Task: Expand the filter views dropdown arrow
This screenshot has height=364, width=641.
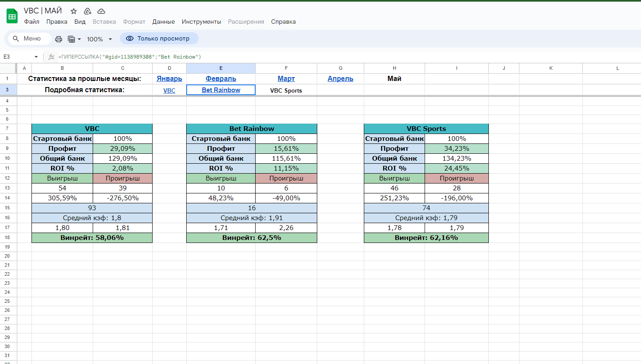Action: click(x=79, y=39)
